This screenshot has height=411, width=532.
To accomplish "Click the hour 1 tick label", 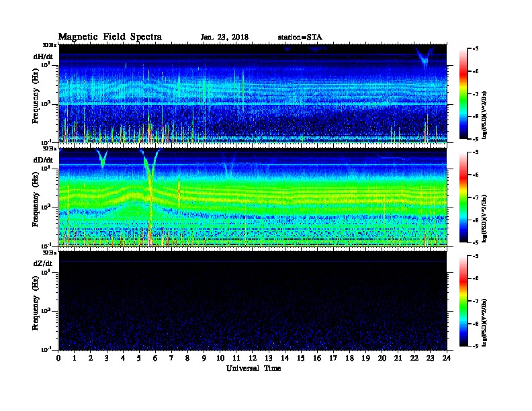I will pyautogui.click(x=75, y=358).
